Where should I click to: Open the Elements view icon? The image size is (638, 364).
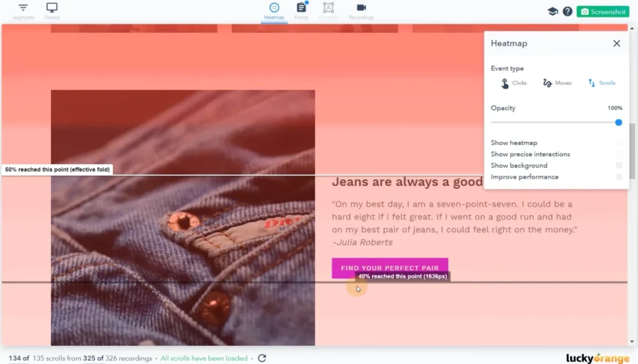328,7
